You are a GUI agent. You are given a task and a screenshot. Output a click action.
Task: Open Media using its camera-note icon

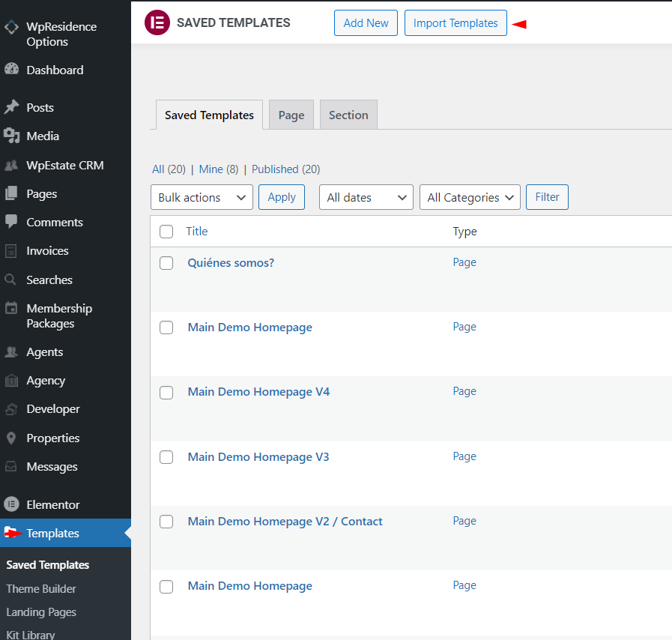coord(11,136)
